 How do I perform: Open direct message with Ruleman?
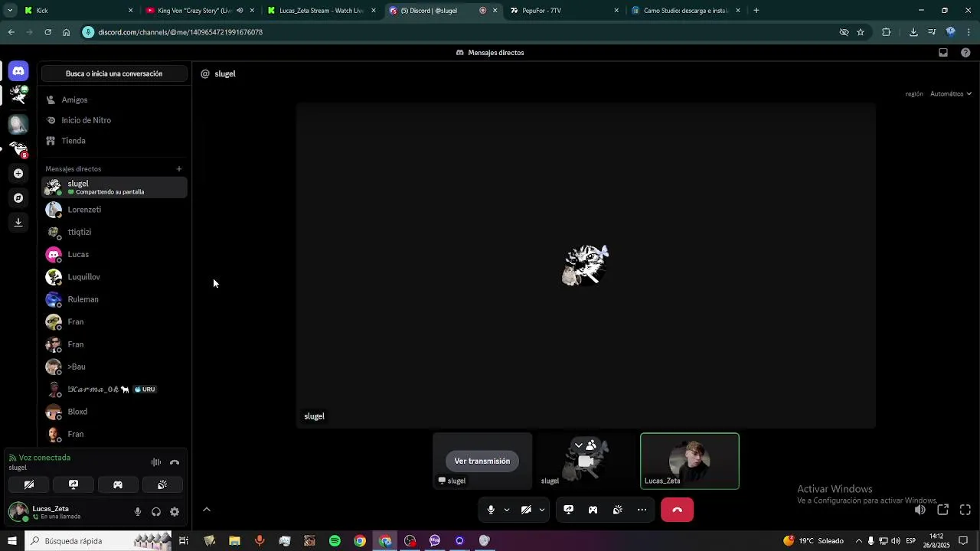pos(114,299)
